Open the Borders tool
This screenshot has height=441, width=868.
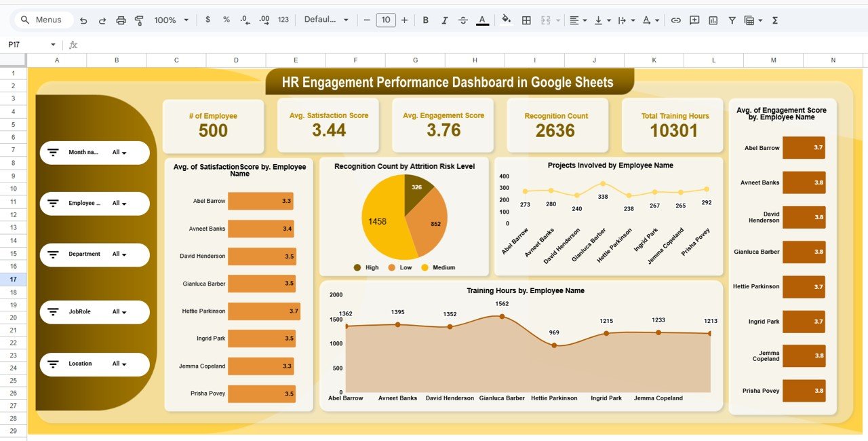click(x=526, y=20)
